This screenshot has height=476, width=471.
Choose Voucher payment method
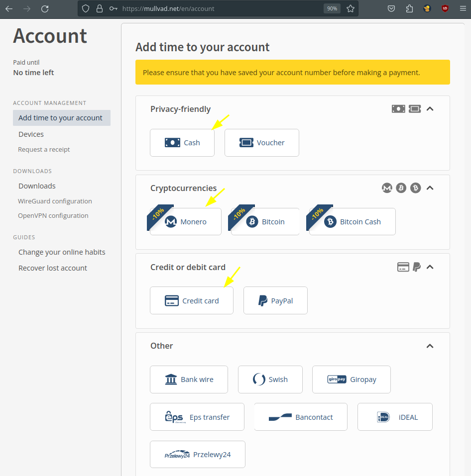(x=261, y=143)
